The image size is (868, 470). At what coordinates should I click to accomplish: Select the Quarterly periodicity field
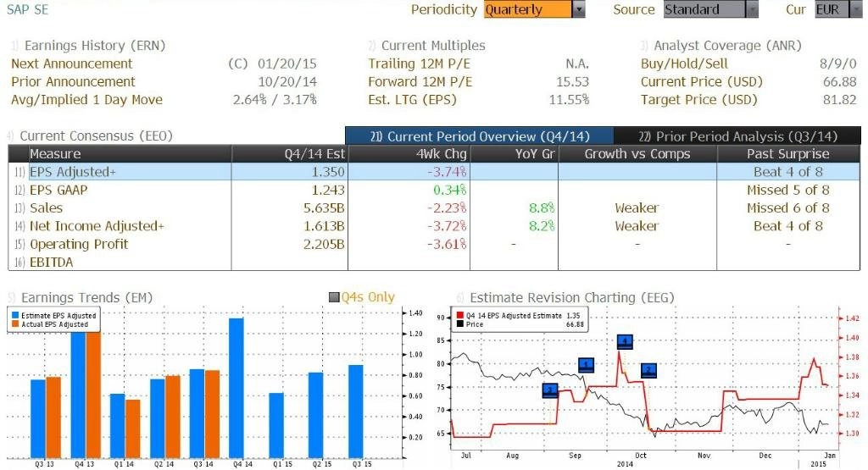click(x=528, y=9)
